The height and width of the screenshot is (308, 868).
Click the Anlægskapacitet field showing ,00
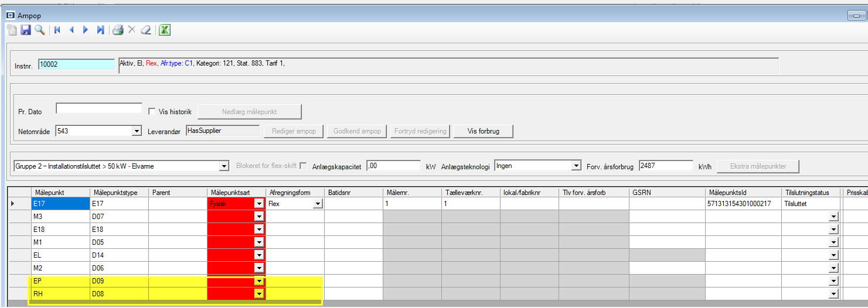point(393,166)
